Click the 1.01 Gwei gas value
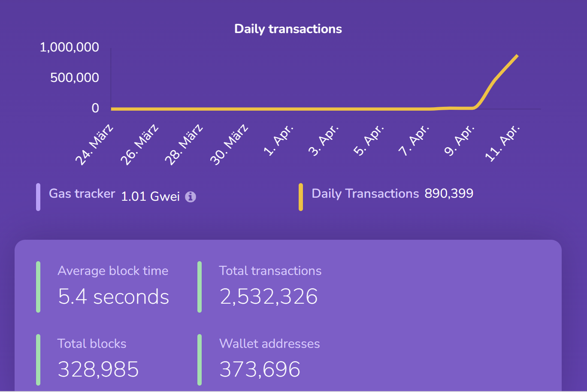 (150, 196)
